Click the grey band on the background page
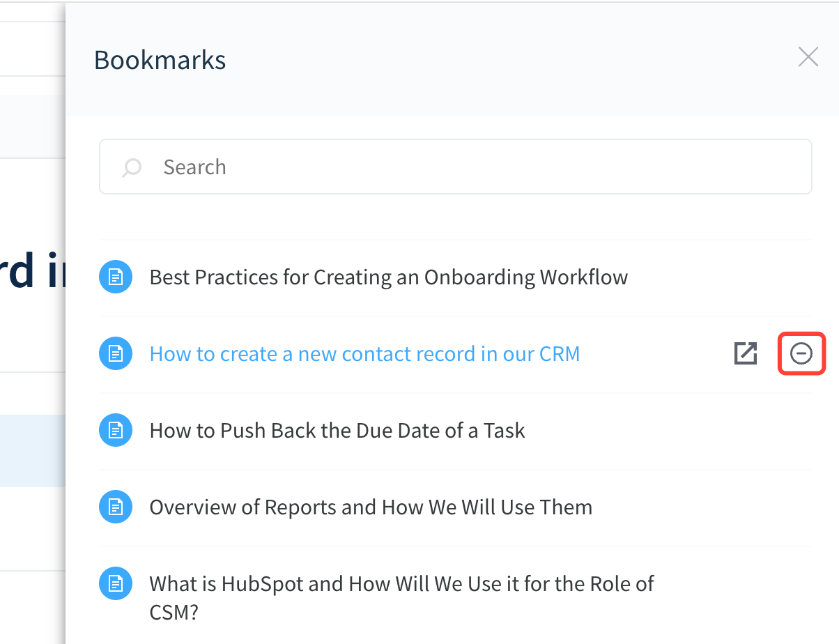This screenshot has height=644, width=839. point(32,125)
